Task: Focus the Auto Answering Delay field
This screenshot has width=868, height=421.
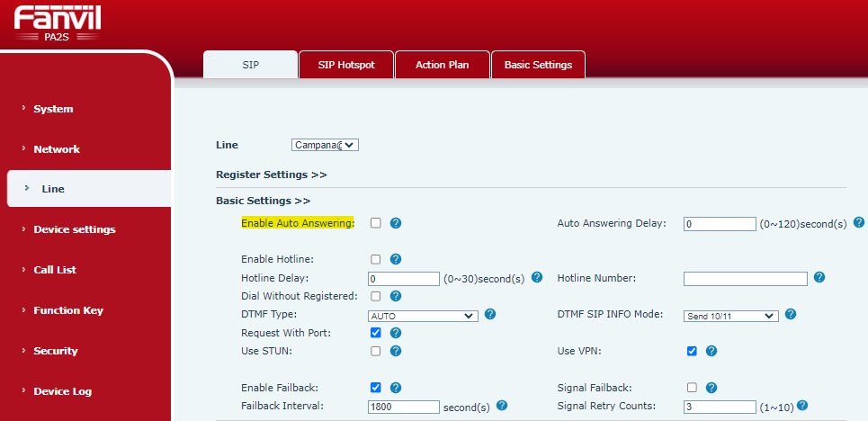Action: coord(720,224)
